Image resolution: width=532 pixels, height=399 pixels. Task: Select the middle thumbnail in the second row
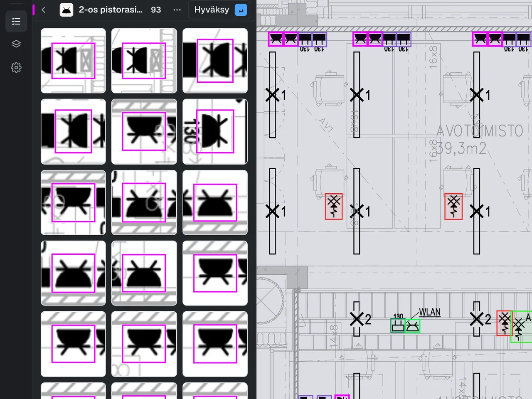144,132
